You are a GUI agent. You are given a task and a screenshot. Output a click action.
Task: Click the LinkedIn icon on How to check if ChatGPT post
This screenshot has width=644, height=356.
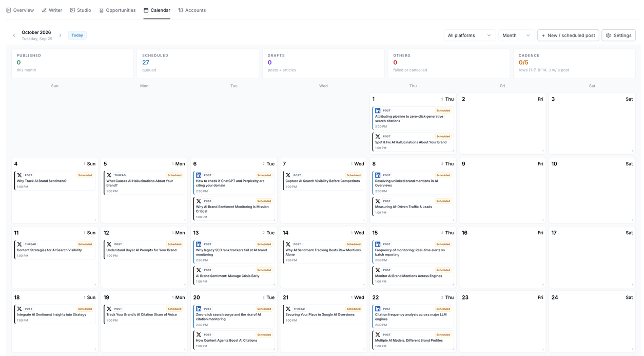[199, 175]
